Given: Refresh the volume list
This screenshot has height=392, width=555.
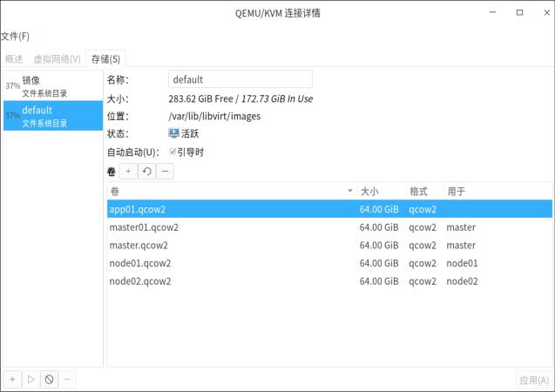Looking at the screenshot, I should point(146,172).
